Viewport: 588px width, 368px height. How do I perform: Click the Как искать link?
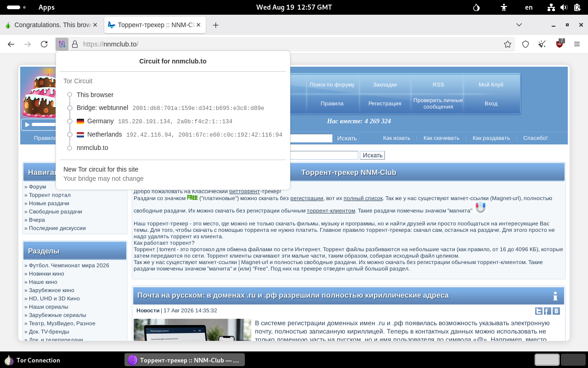(x=397, y=138)
